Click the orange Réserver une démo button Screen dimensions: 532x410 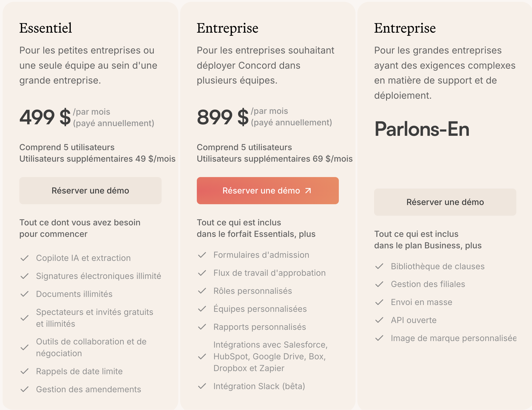[x=268, y=191]
